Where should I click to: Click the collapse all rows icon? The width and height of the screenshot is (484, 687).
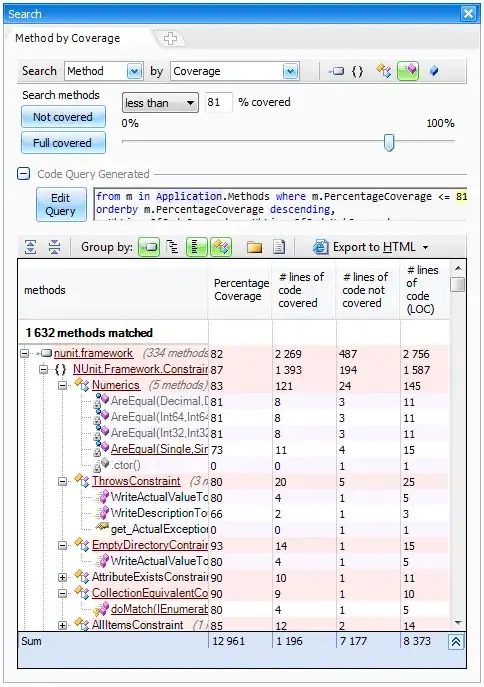tap(54, 247)
